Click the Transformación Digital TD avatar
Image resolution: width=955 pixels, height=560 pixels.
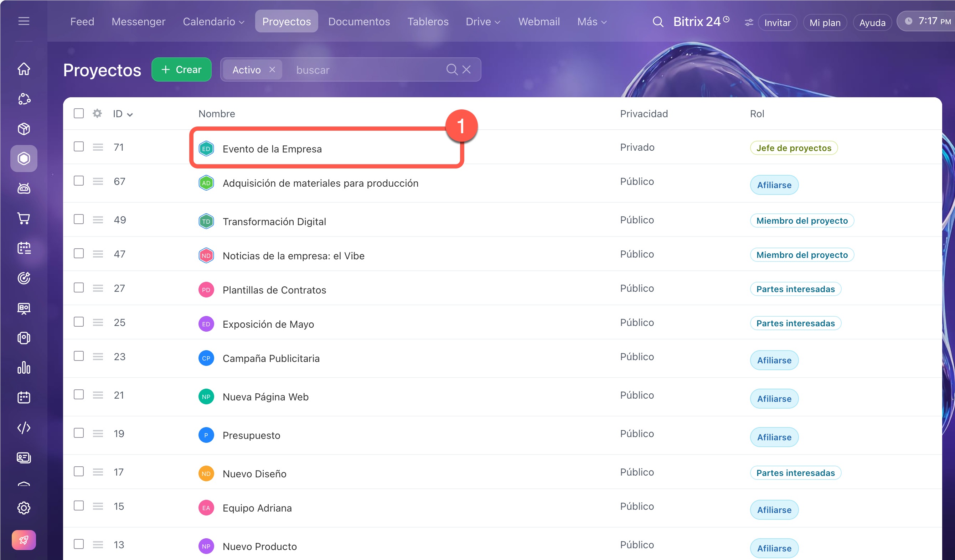pos(206,221)
